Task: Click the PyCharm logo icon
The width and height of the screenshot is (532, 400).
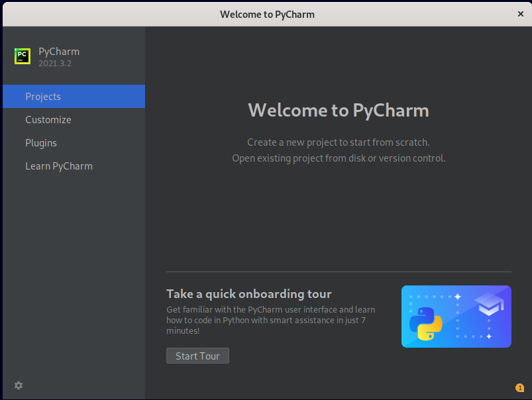Action: click(23, 56)
